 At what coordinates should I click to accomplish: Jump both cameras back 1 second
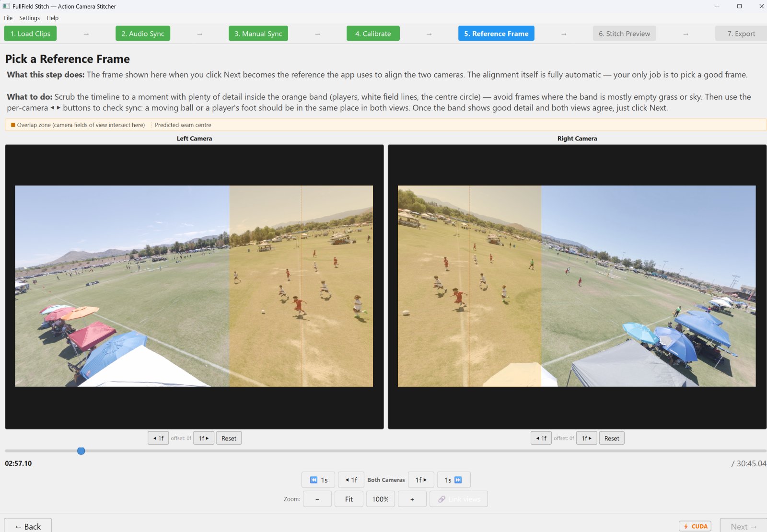(x=318, y=480)
